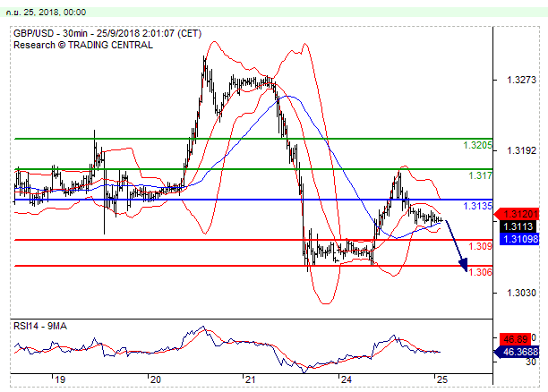The width and height of the screenshot is (548, 392).
Task: Click the 1.317 resistance level label
Action: pyautogui.click(x=480, y=175)
